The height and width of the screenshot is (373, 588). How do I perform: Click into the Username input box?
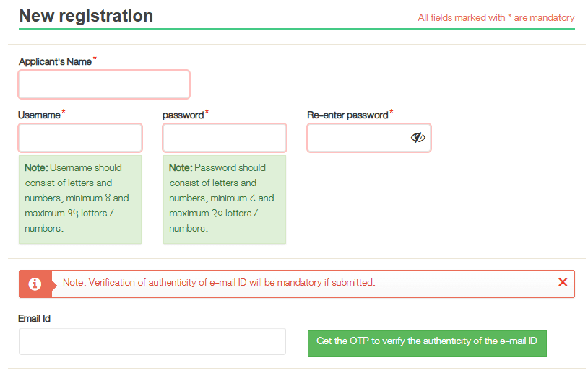click(x=80, y=138)
